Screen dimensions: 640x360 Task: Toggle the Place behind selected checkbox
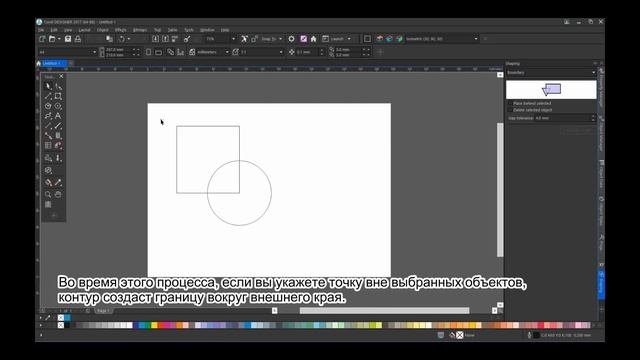(510, 104)
